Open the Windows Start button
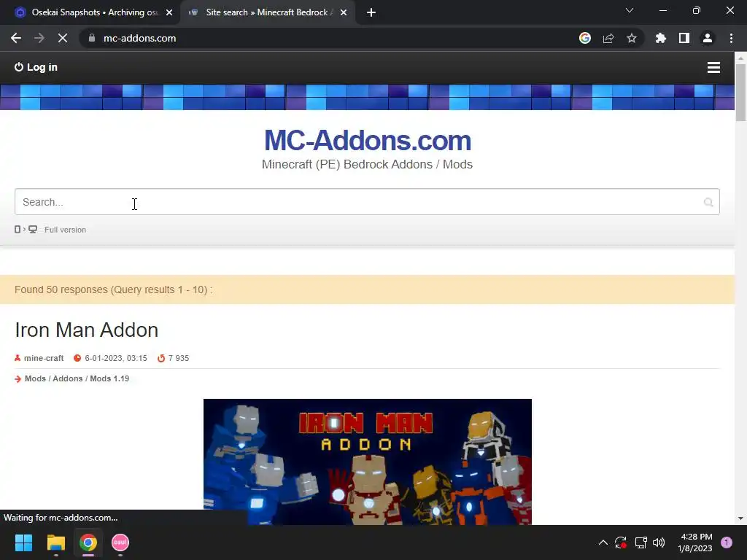Viewport: 747px width, 560px height. tap(23, 542)
